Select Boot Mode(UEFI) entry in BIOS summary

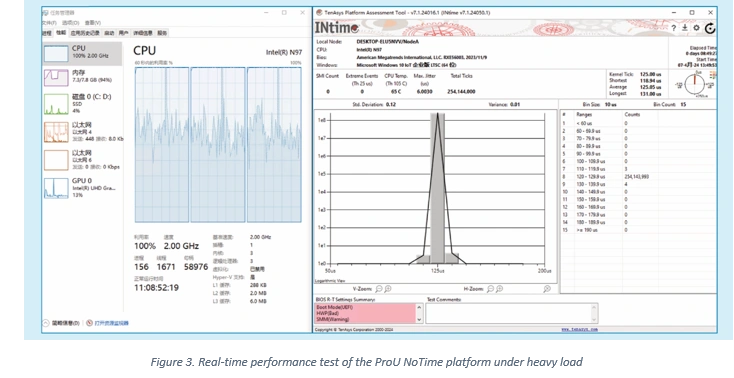(334, 307)
